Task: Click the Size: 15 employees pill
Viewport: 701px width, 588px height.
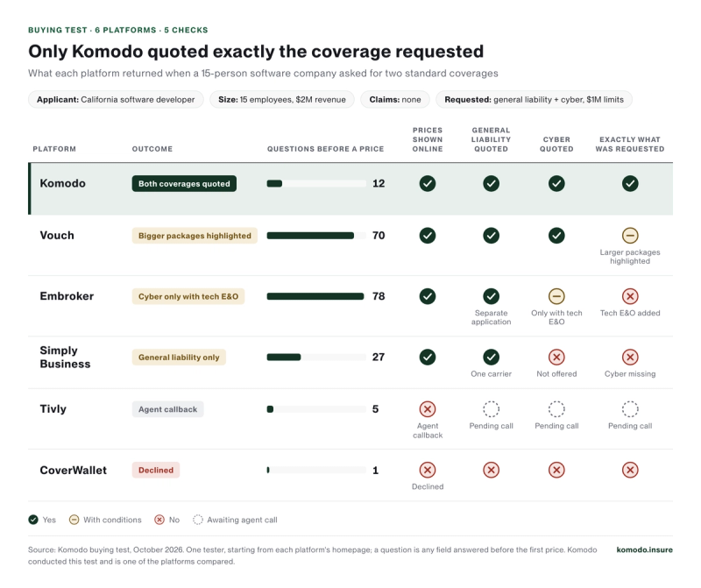Action: [282, 99]
